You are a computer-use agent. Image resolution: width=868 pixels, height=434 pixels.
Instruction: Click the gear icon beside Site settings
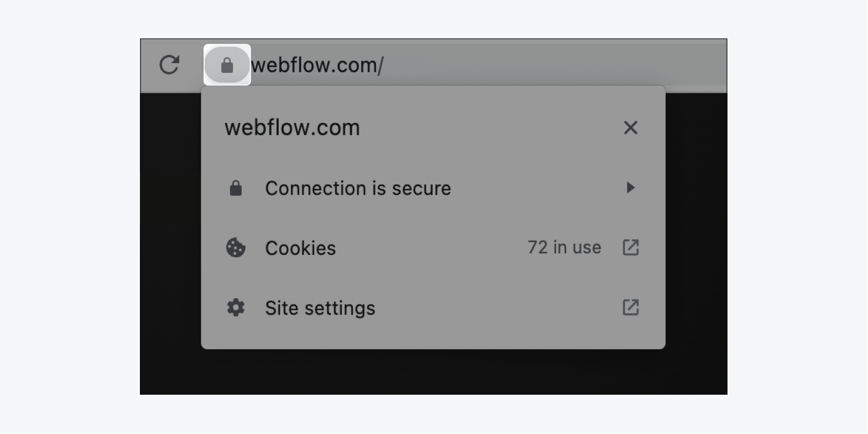click(235, 307)
